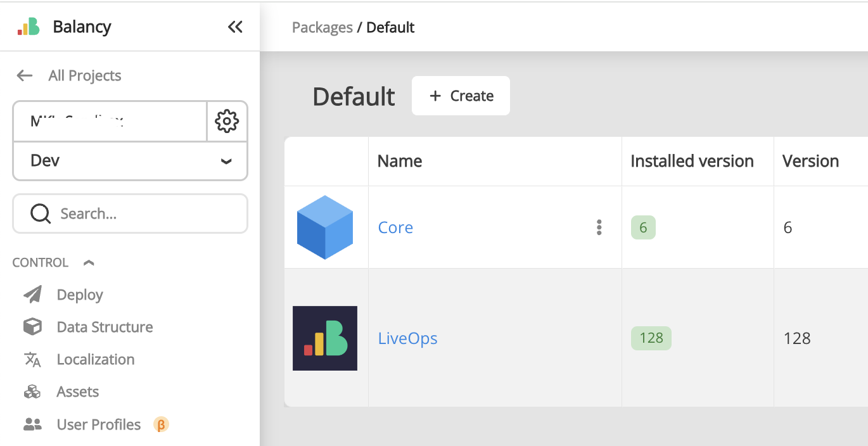
Task: Click the Balancy logo icon
Action: tap(29, 27)
